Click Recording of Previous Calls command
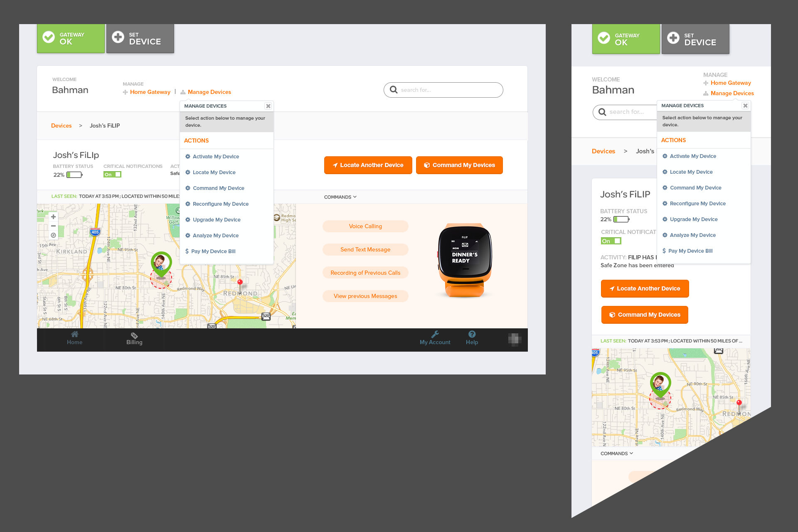The image size is (798, 532). tap(365, 273)
